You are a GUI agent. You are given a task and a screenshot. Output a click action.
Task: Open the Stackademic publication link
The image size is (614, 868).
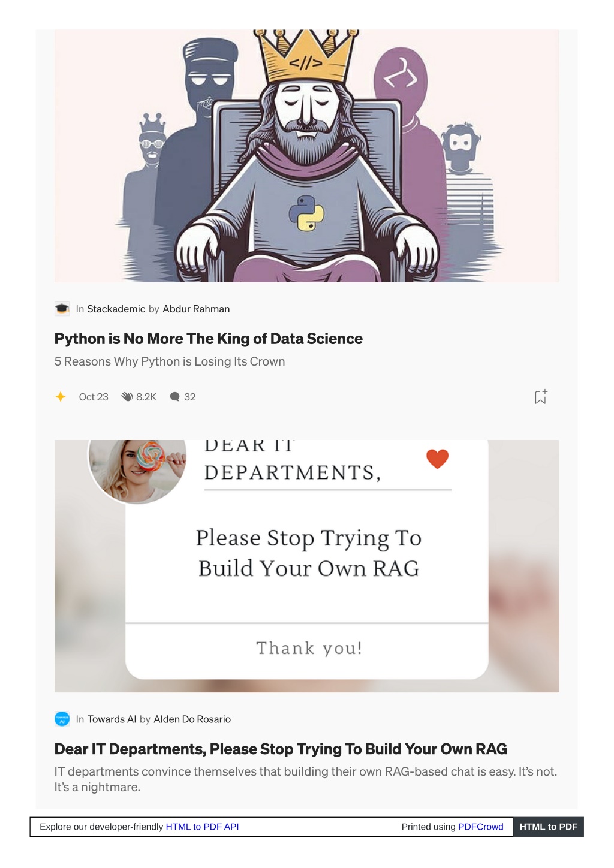coord(116,309)
